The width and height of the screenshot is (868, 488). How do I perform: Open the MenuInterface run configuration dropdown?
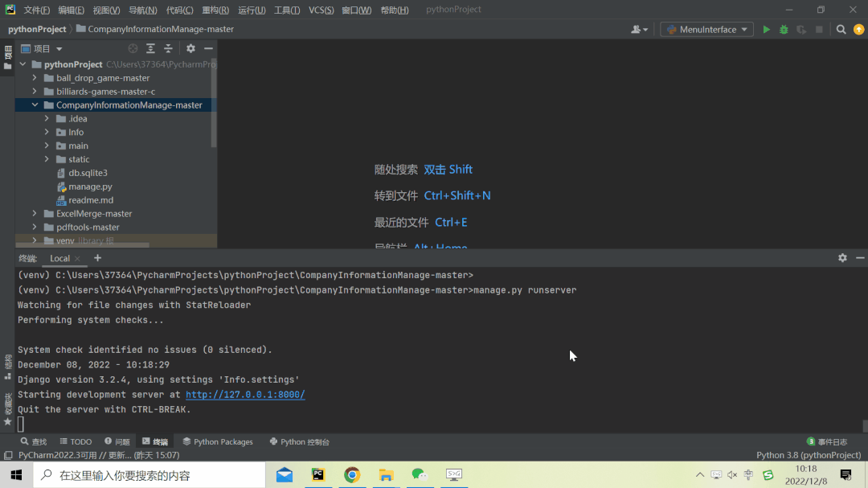pos(707,30)
